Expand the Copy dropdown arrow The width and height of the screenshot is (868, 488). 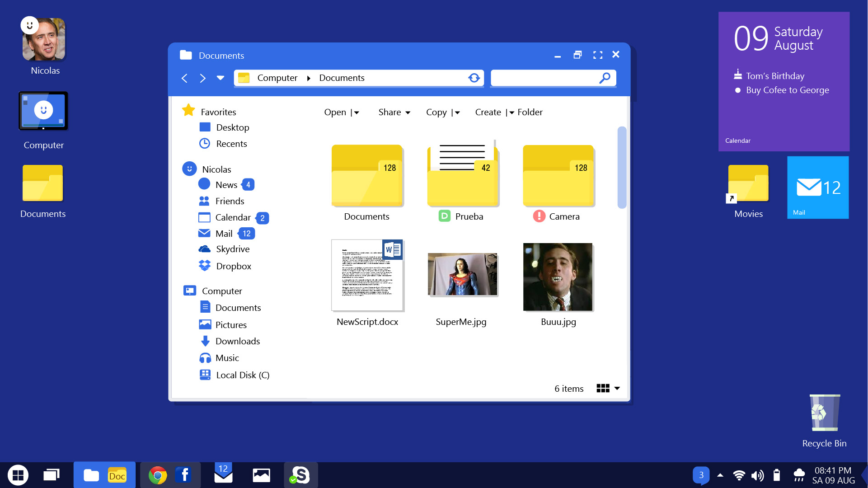point(458,113)
